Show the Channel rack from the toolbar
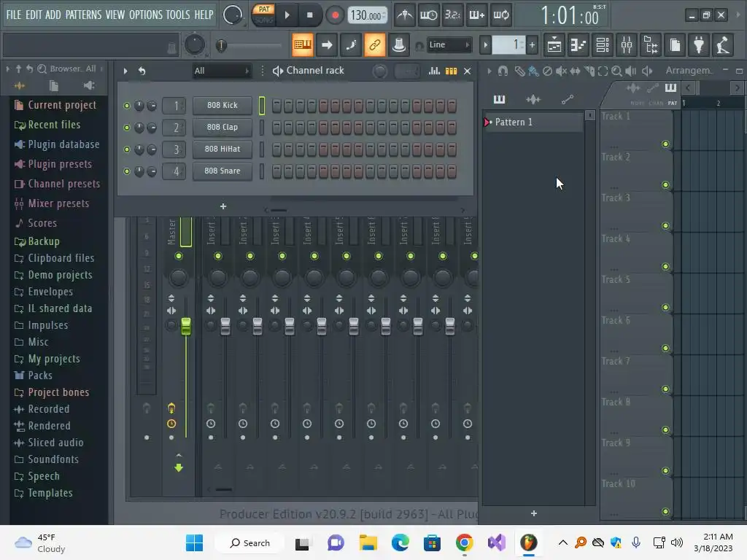Viewport: 747px width, 560px height. click(x=603, y=45)
